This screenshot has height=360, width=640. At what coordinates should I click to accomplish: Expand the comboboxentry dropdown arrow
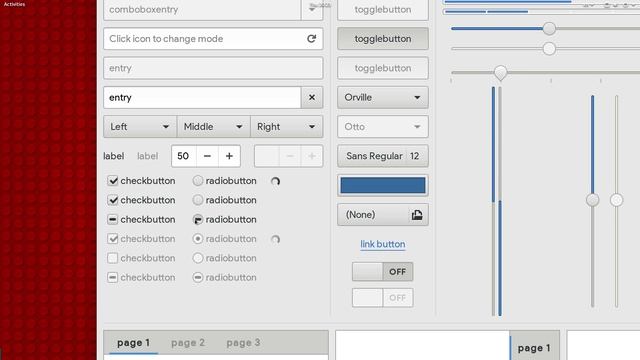pyautogui.click(x=312, y=9)
